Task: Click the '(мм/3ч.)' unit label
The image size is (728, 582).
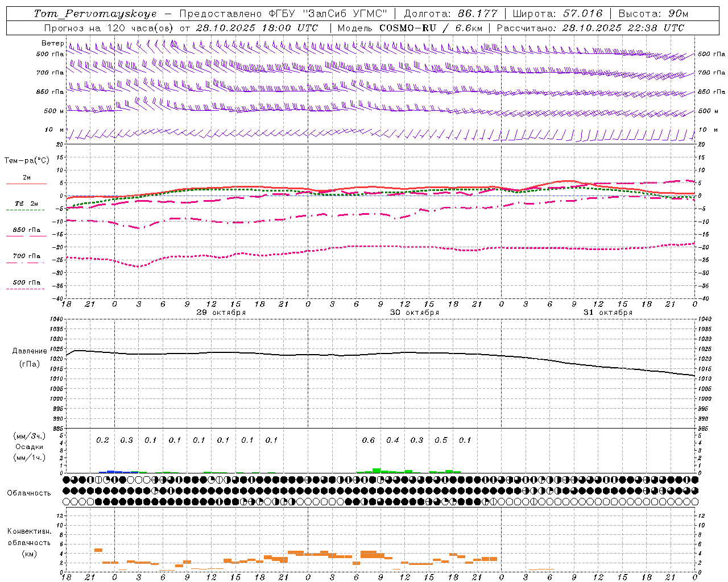Action: pyautogui.click(x=30, y=436)
